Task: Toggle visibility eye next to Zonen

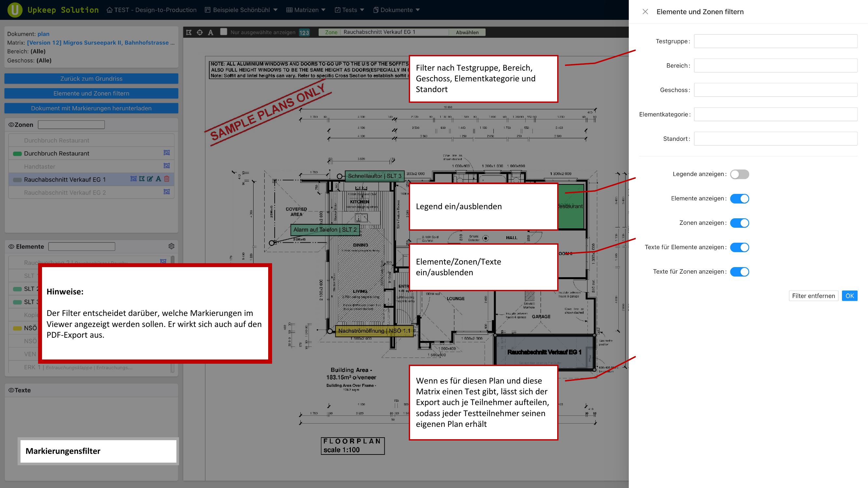Action: click(x=11, y=125)
